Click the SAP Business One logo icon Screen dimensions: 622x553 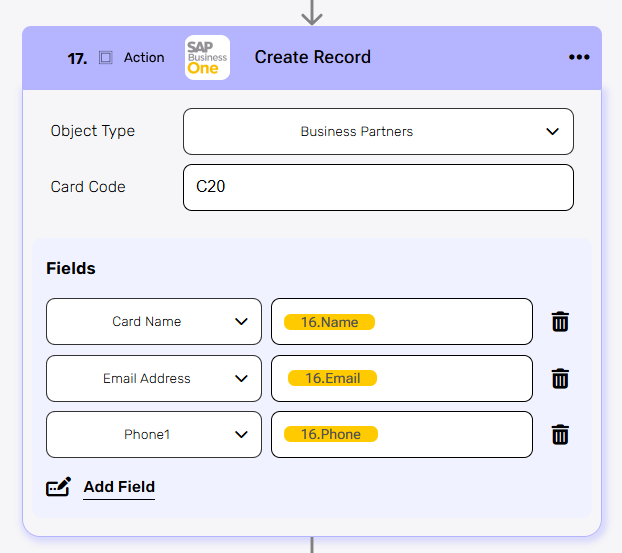(207, 57)
